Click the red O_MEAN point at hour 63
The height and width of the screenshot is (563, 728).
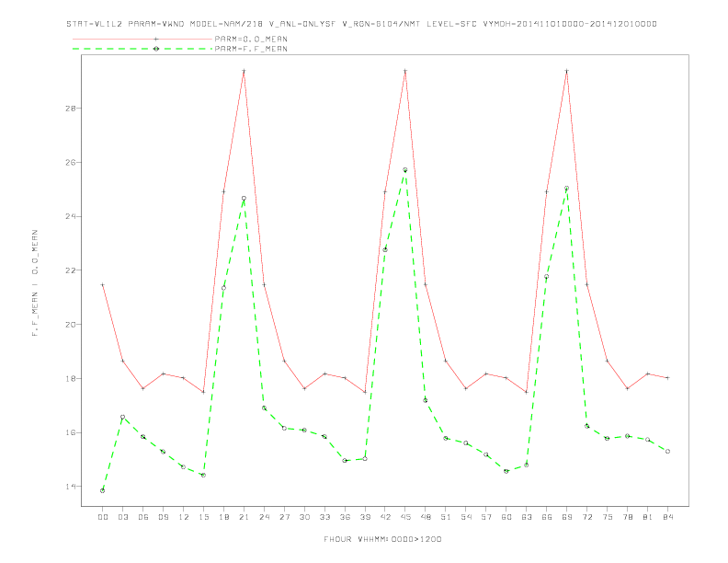click(x=527, y=392)
